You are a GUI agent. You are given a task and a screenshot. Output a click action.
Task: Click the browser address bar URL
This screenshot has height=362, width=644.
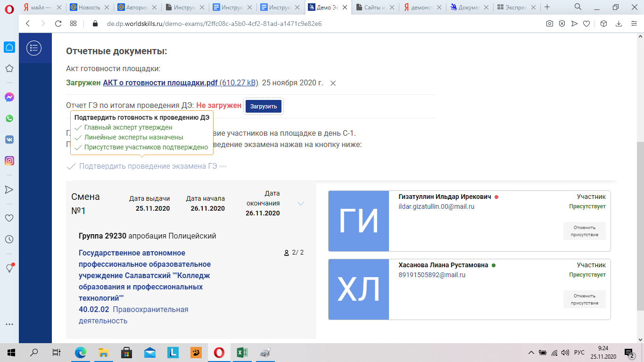coord(214,24)
